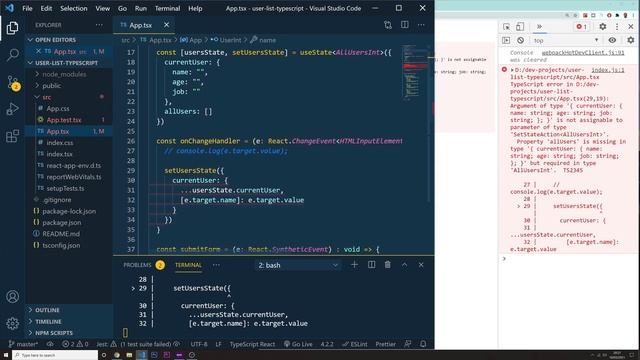Open the File menu
This screenshot has width=640, height=360.
tap(27, 8)
